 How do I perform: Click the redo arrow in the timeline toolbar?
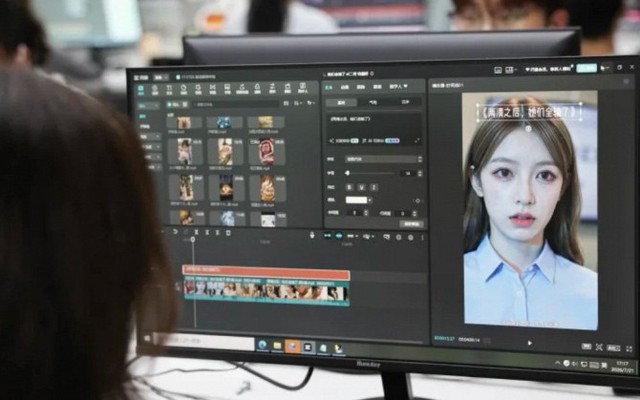click(186, 232)
